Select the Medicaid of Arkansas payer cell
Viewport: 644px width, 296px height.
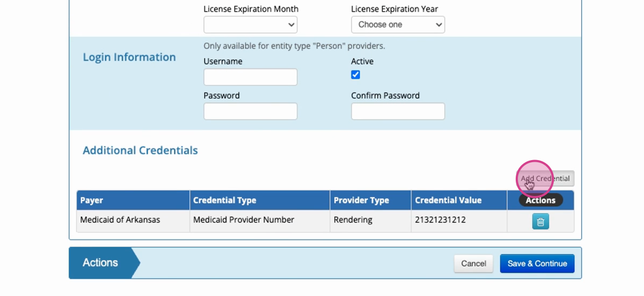point(133,221)
